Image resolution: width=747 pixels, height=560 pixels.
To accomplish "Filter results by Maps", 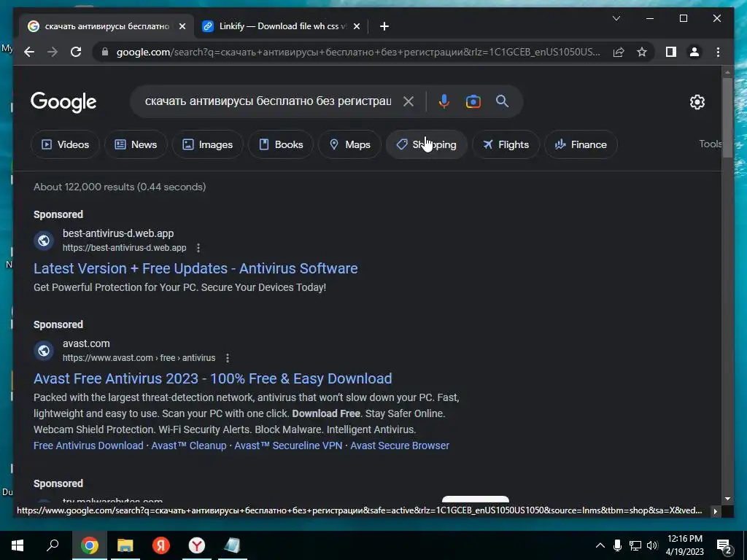I will [349, 144].
